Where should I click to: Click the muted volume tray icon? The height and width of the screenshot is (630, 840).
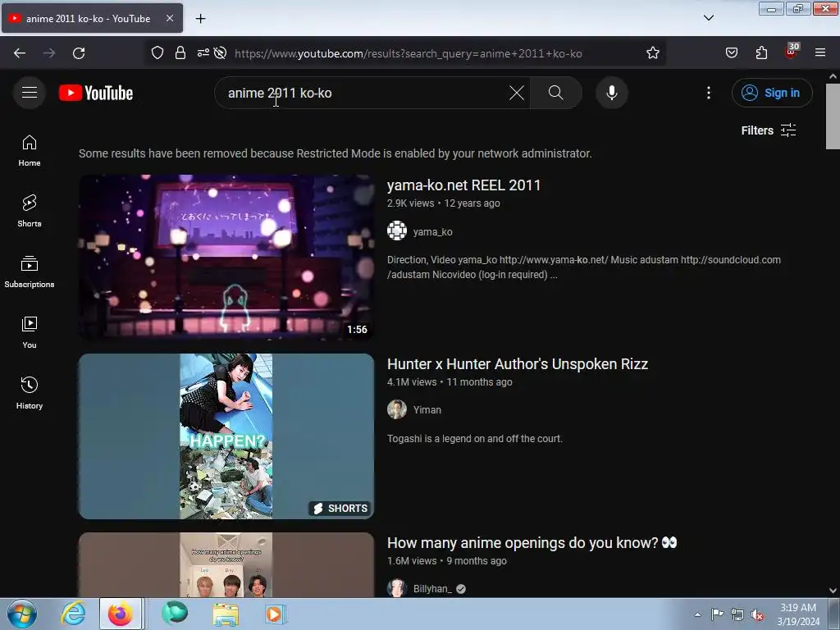coord(757,614)
